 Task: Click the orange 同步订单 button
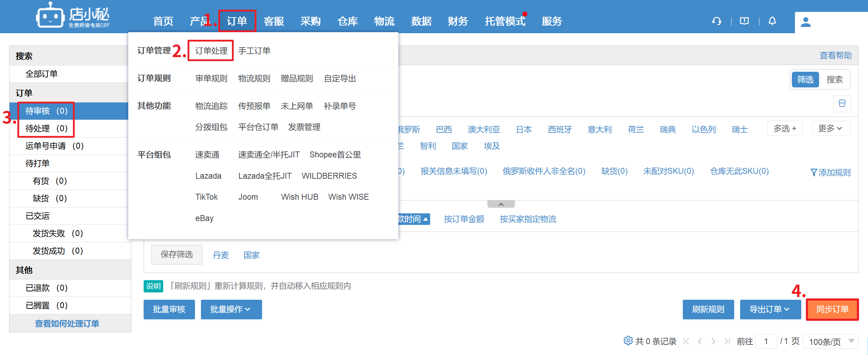[832, 310]
